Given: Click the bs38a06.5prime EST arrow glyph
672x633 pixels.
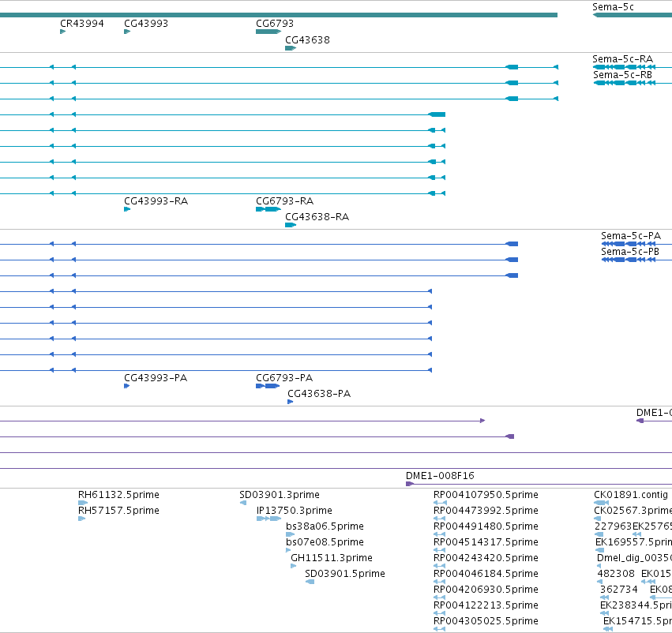Looking at the screenshot, I should [290, 534].
